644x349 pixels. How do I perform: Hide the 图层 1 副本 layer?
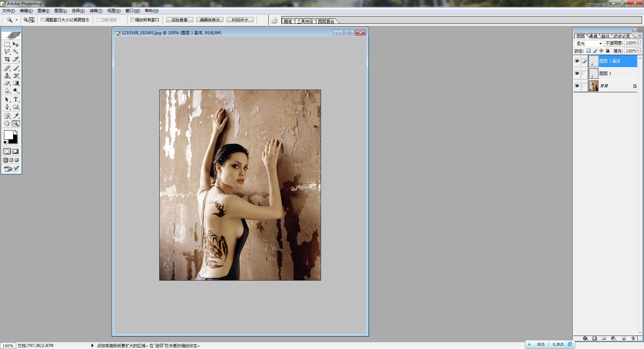tap(577, 61)
